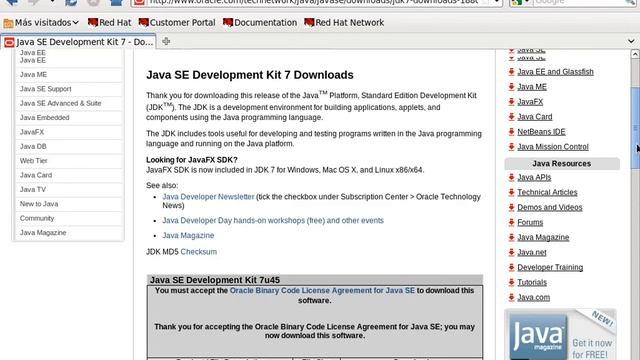Screen dimensions: 640x360
Task: Open Oracle Binary Code License Agreement link
Action: point(322,291)
